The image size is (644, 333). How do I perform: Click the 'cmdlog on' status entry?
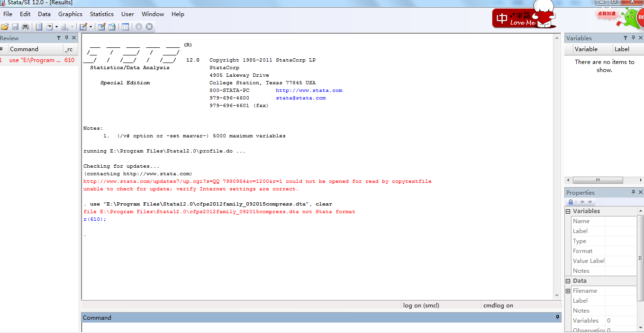click(498, 306)
